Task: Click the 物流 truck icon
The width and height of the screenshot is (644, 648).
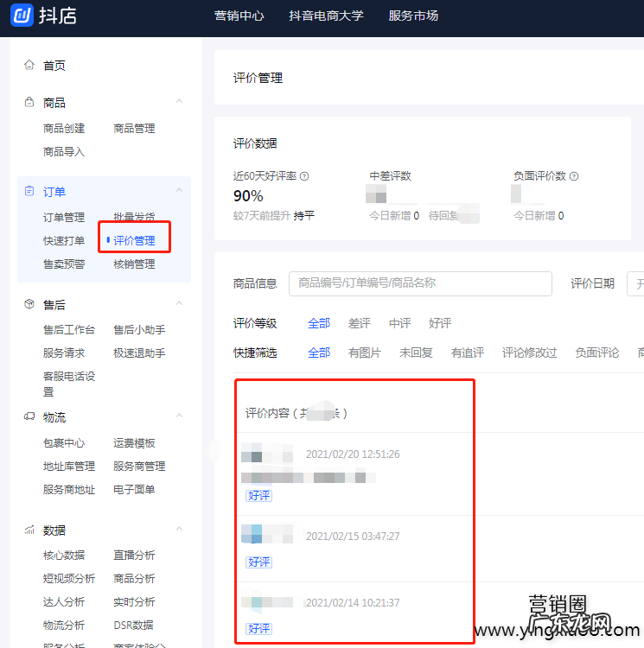Action: coord(29,416)
